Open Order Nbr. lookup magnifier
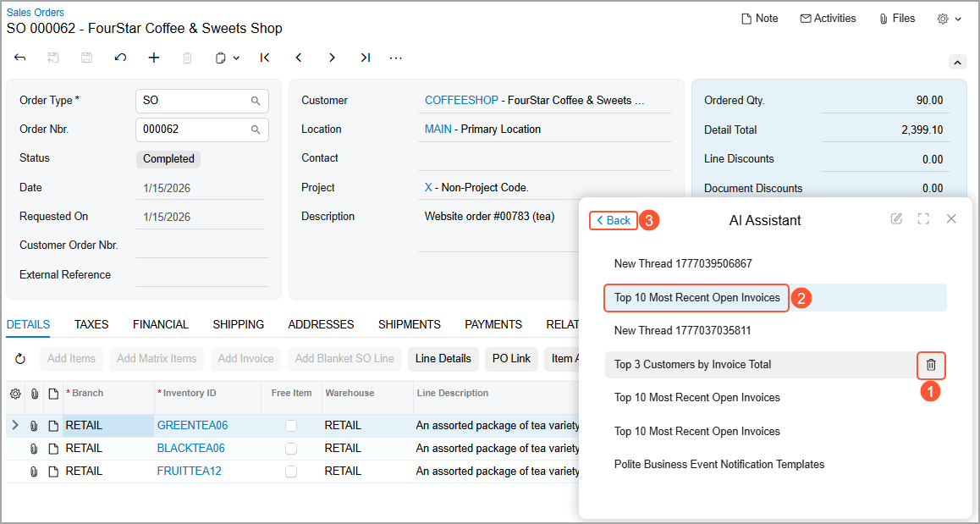The height and width of the screenshot is (524, 980). 256,130
